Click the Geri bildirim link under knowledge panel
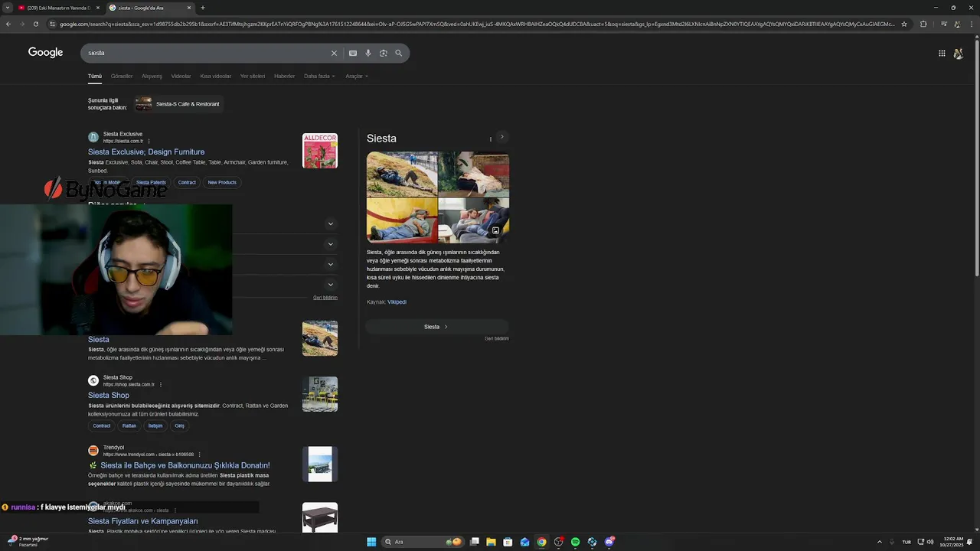 point(496,338)
